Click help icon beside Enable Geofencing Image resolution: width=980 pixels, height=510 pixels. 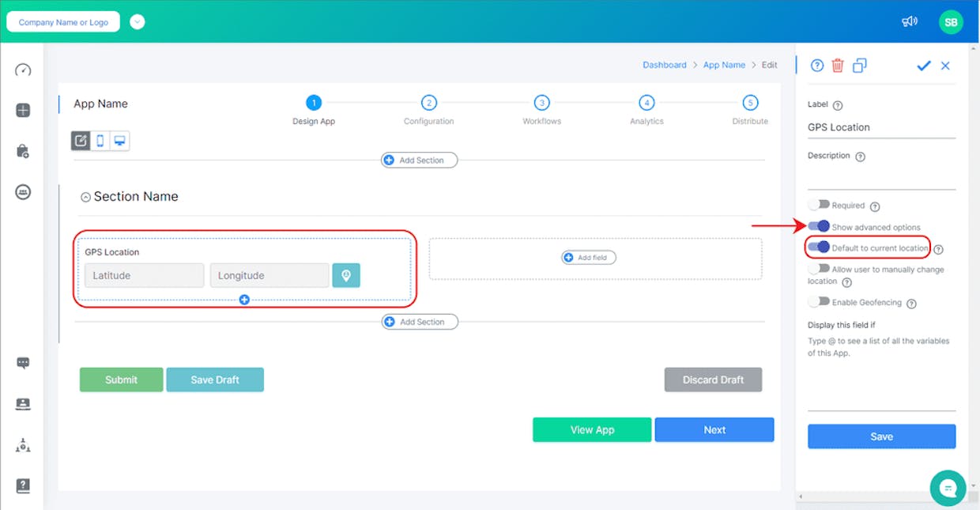pyautogui.click(x=911, y=304)
